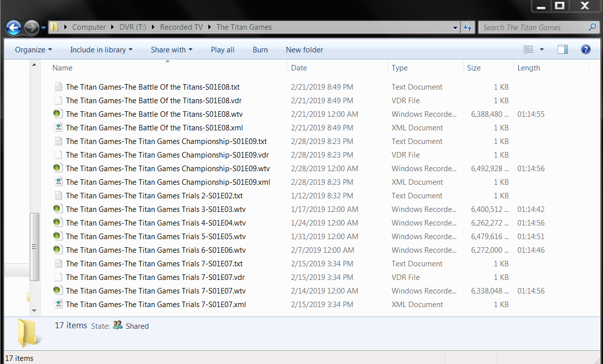This screenshot has height=364, width=603.
Task: Click the vertical scrollbar down arrow
Action: [35, 311]
